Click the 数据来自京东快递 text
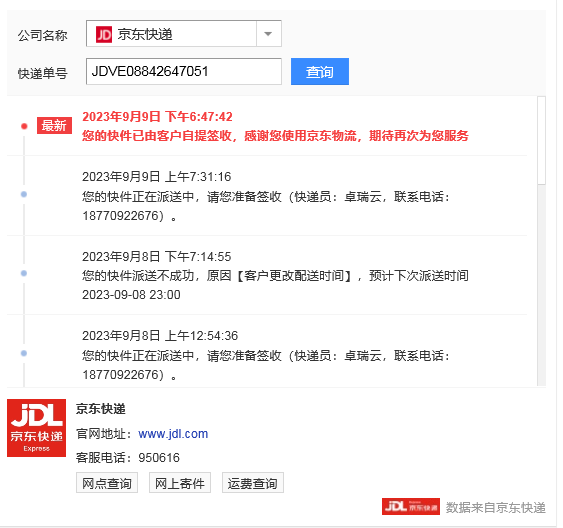Image resolution: width=563 pixels, height=528 pixels. [x=495, y=508]
